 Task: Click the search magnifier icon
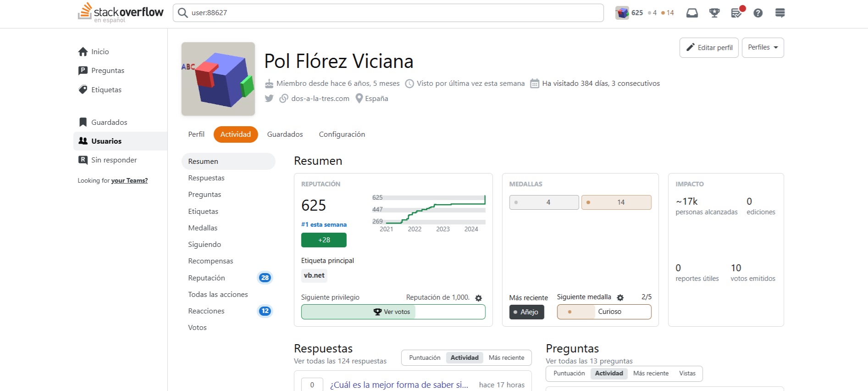coord(182,13)
